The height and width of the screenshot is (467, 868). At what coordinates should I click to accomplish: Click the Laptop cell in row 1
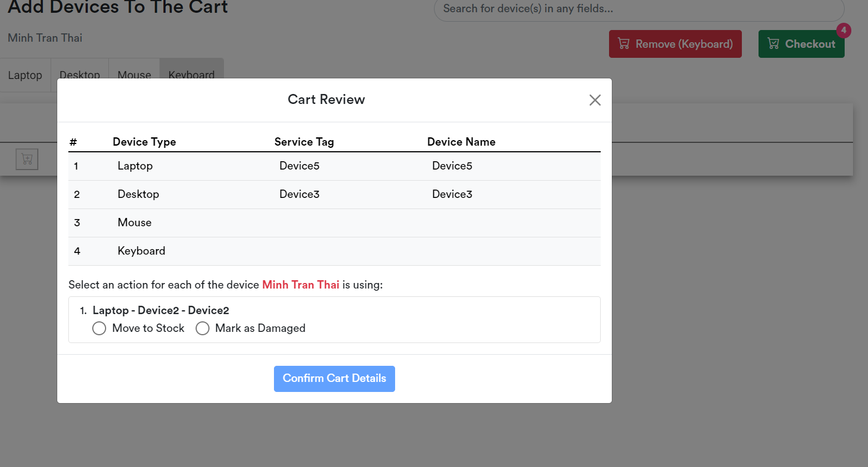point(135,166)
